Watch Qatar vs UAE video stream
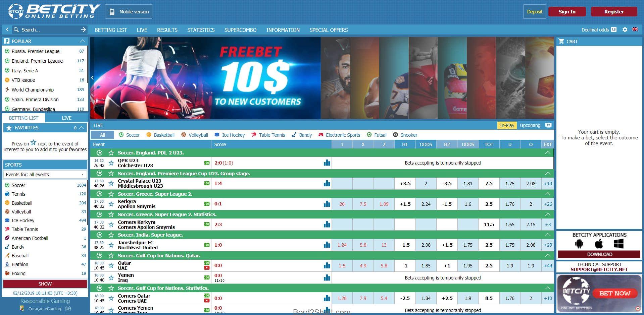 click(207, 268)
